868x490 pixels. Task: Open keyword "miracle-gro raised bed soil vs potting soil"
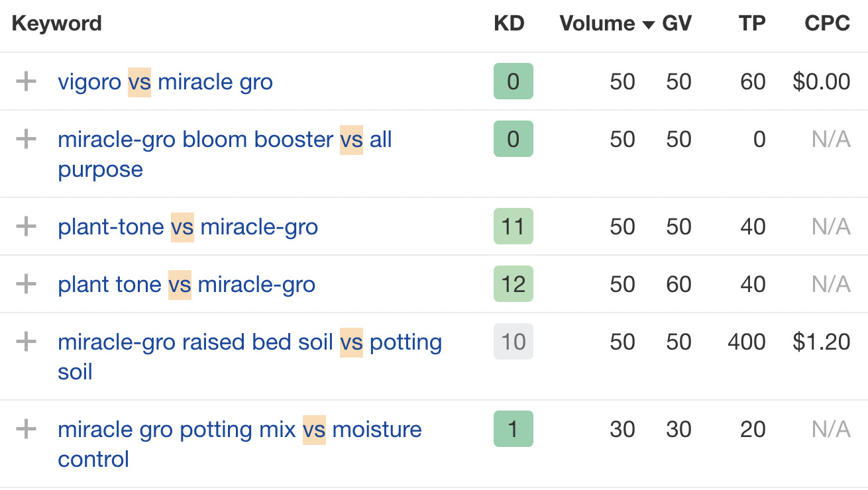point(250,342)
